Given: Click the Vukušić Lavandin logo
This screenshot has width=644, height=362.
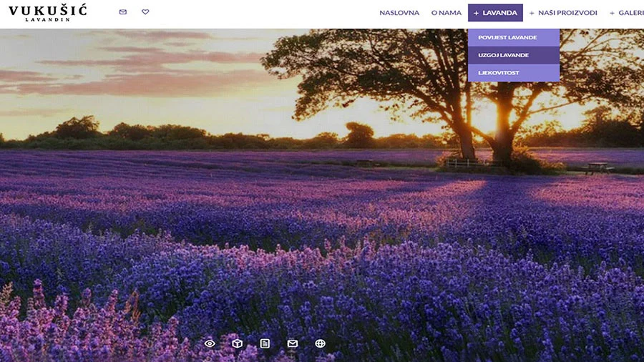Looking at the screenshot, I should tap(47, 13).
